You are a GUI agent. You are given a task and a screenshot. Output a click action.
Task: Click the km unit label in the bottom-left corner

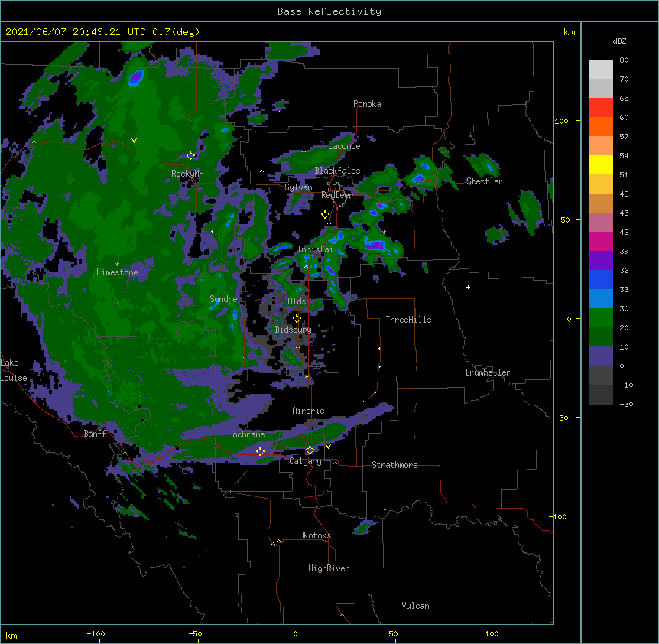pyautogui.click(x=11, y=635)
